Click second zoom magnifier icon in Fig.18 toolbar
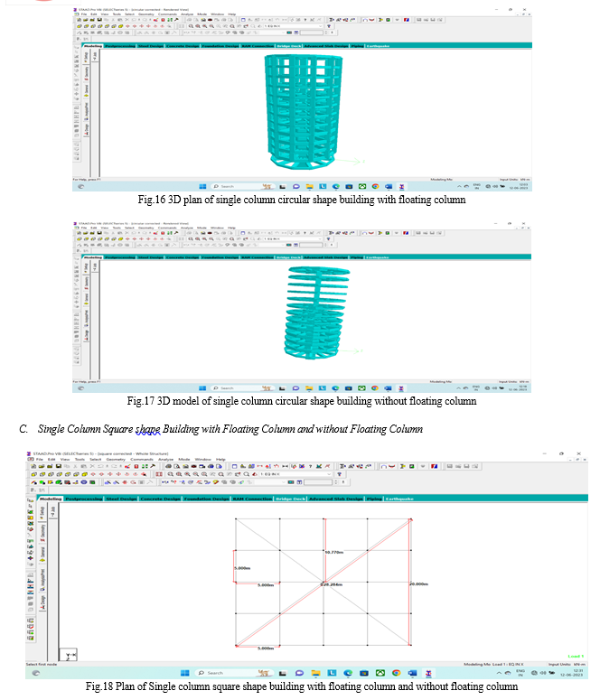This screenshot has width=600, height=700. [179, 474]
